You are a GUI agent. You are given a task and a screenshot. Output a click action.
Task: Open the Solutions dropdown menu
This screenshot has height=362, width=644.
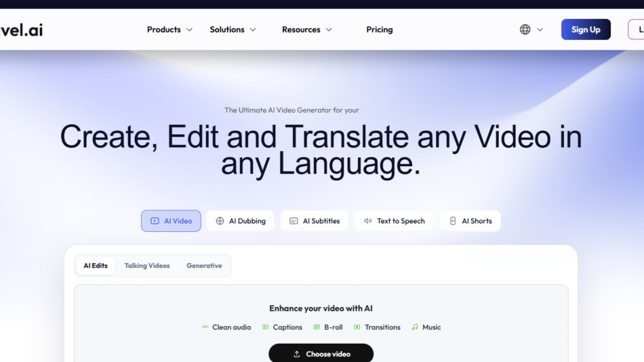233,30
